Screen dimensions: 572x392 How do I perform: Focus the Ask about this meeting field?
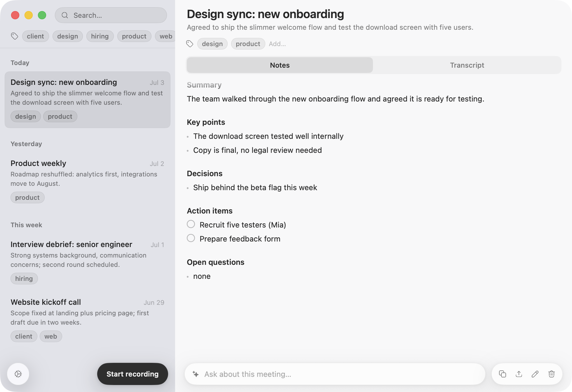(x=335, y=374)
